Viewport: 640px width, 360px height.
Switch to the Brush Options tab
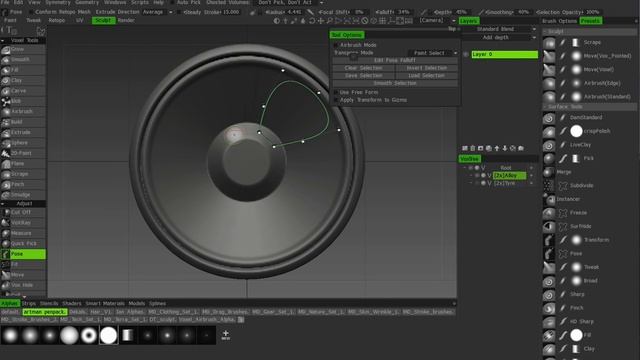pos(559,21)
